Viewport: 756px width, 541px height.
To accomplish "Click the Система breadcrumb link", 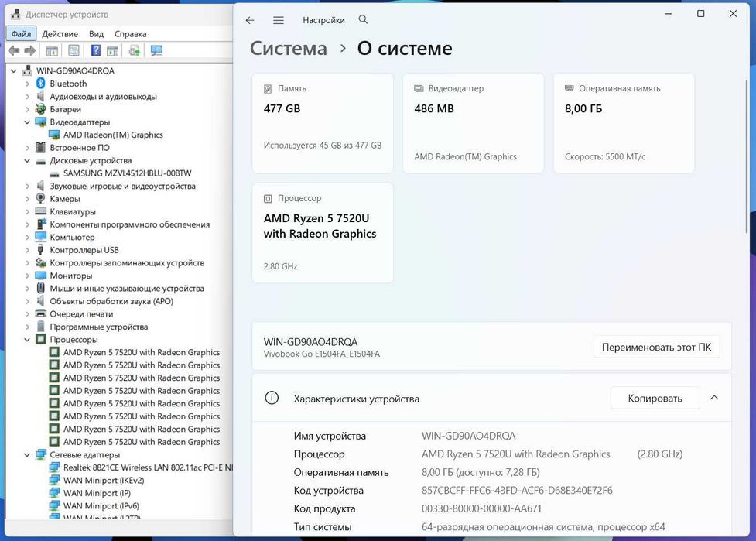I will tap(289, 48).
